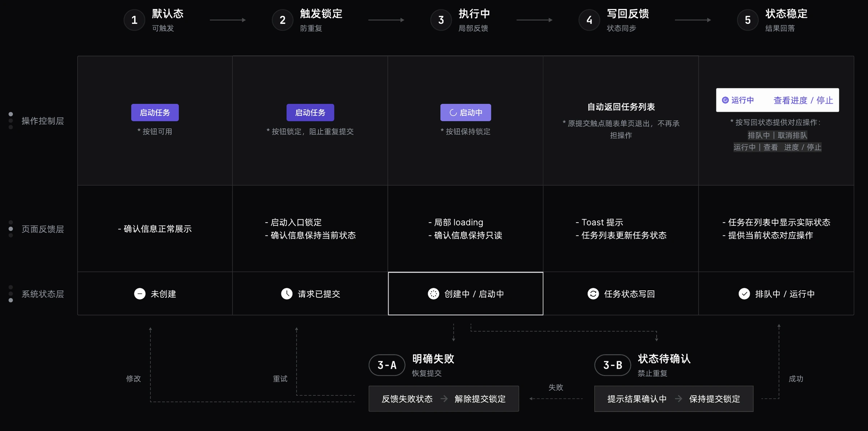The height and width of the screenshot is (431, 868).
Task: Select the 页面反馈层 row label
Action: 43,229
